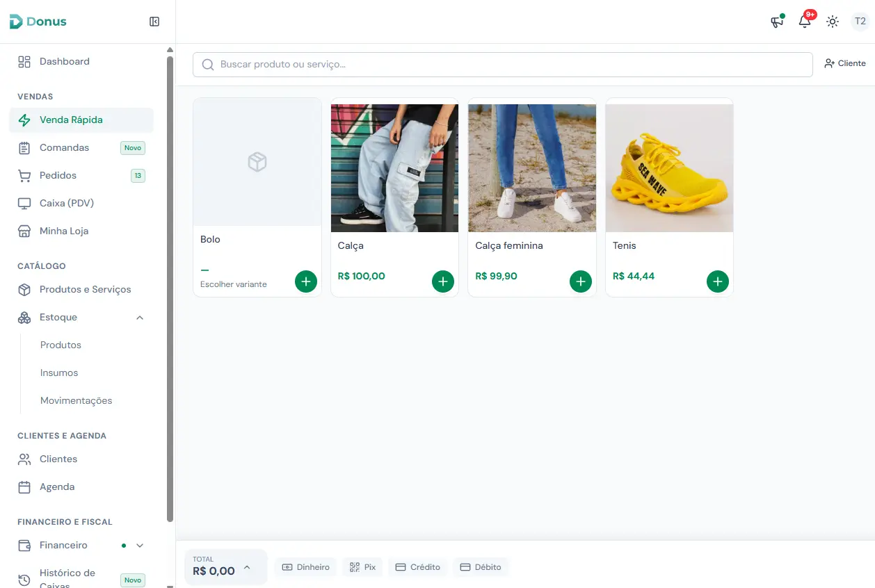
Task: Click the Clientes people icon
Action: (x=24, y=459)
